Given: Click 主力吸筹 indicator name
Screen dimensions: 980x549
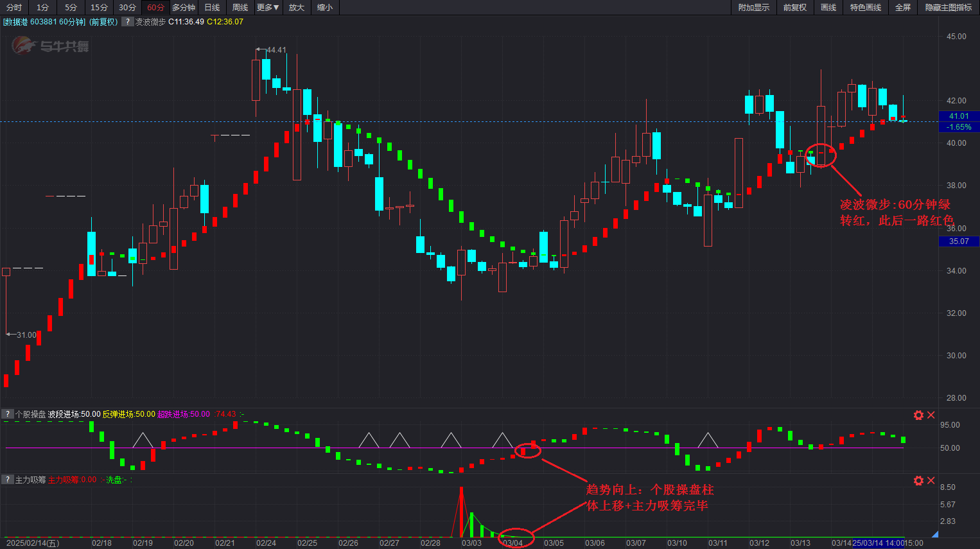Looking at the screenshot, I should pyautogui.click(x=30, y=480).
